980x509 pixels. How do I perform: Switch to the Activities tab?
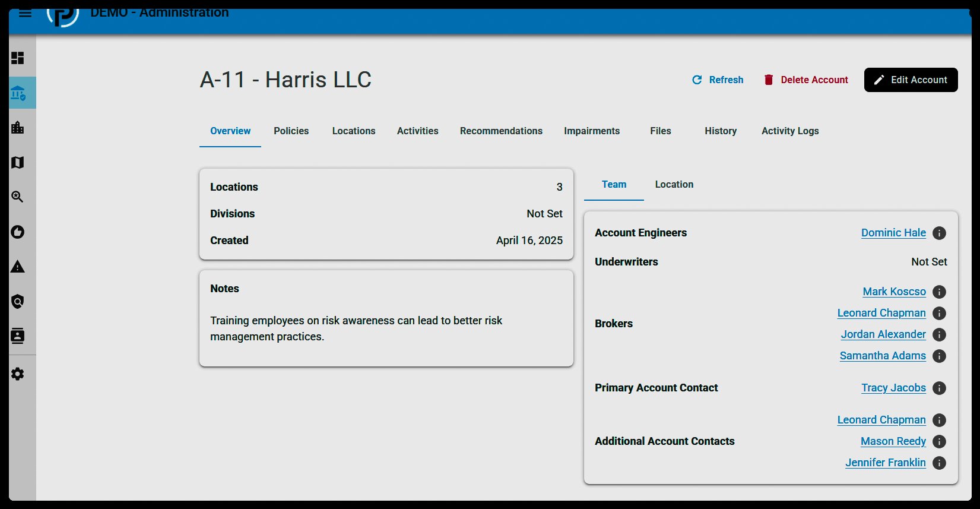(418, 131)
